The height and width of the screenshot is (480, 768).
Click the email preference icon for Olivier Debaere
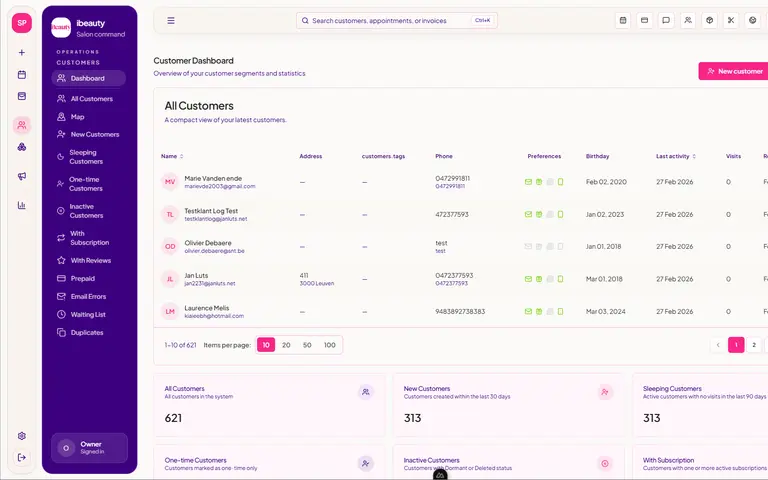(528, 246)
